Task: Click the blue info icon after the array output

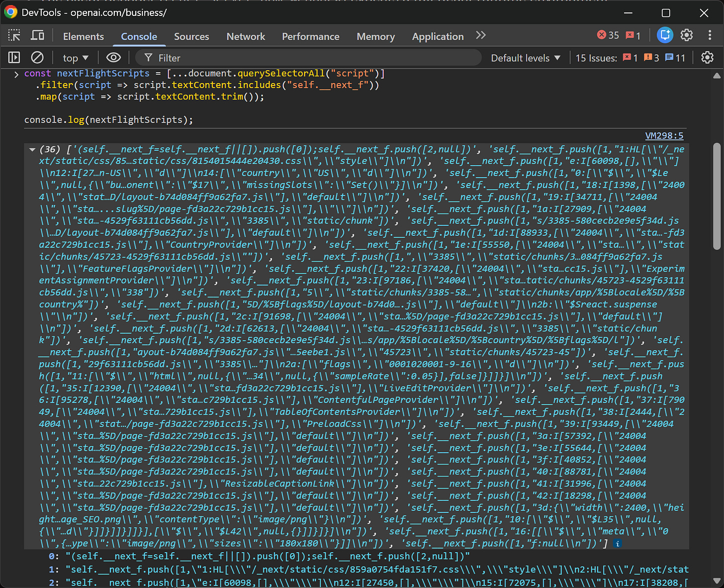Action: point(617,543)
